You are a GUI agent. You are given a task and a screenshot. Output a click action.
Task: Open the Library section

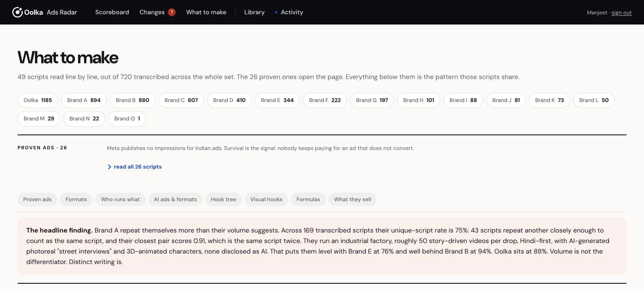[255, 12]
